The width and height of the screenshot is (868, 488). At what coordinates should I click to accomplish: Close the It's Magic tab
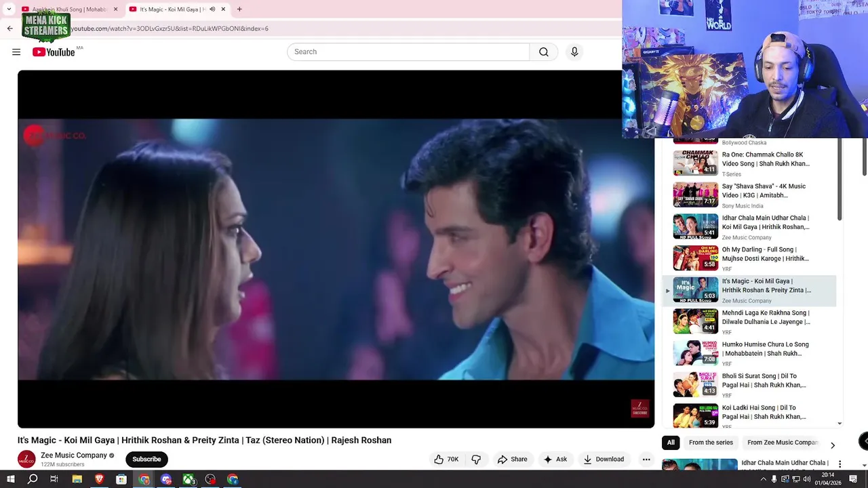223,9
